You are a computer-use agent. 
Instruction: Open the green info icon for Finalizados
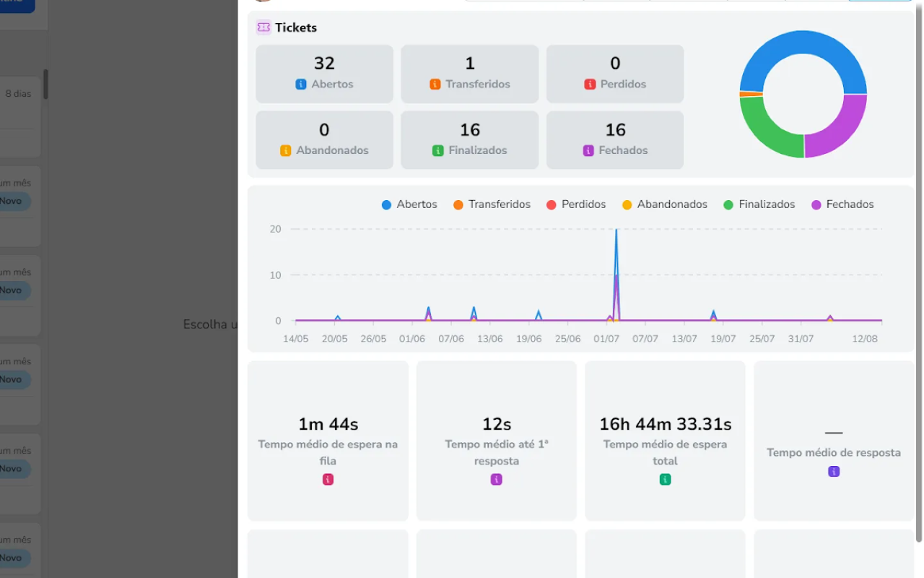coord(437,151)
